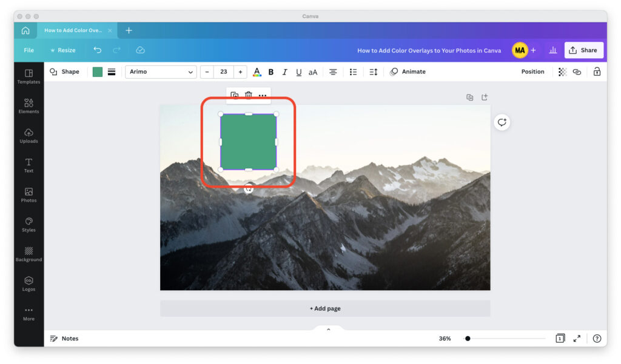Add a new page icon above canvas
This screenshot has width=621, height=364.
485,98
